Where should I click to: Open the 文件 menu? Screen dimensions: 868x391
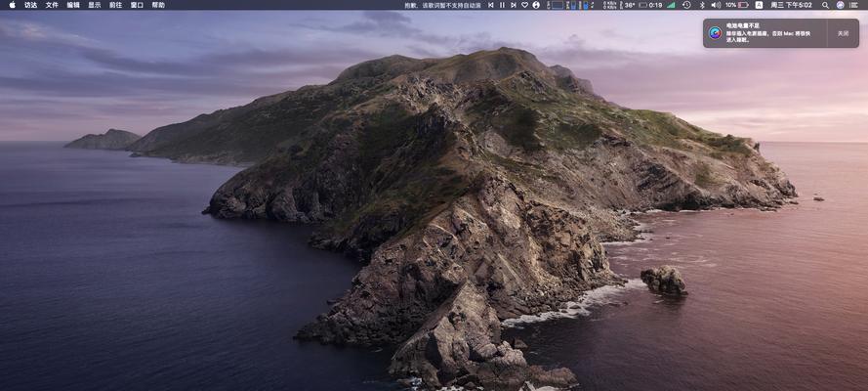tap(52, 5)
